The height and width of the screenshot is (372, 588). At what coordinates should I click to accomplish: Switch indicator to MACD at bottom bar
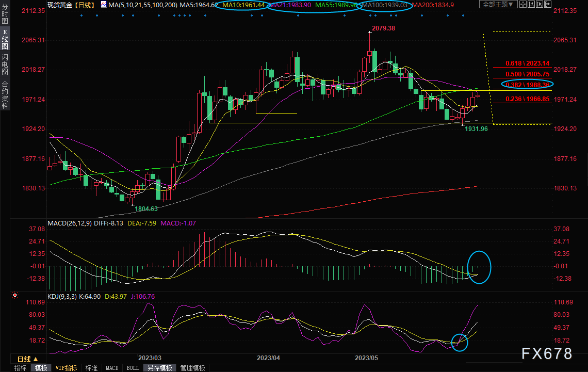pos(112,368)
